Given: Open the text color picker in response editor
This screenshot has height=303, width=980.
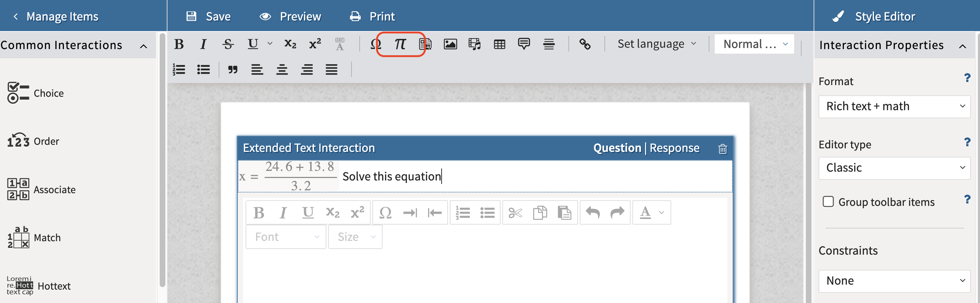Looking at the screenshot, I should (x=651, y=213).
